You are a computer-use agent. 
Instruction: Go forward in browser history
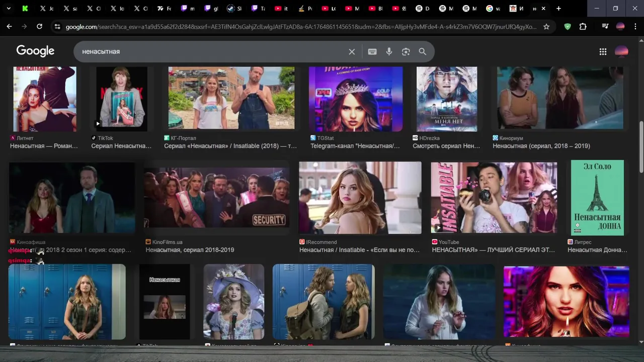click(x=24, y=27)
